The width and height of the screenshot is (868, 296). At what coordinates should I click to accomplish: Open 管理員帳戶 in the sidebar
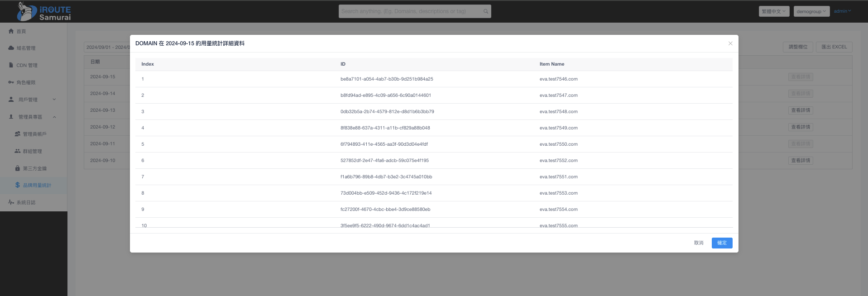(34, 134)
